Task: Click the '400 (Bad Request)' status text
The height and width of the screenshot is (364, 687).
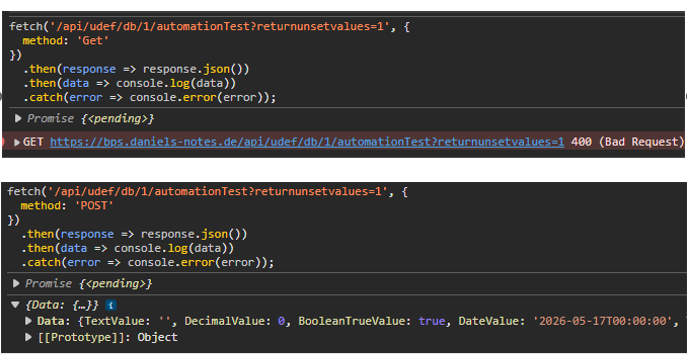Action: pos(627,142)
